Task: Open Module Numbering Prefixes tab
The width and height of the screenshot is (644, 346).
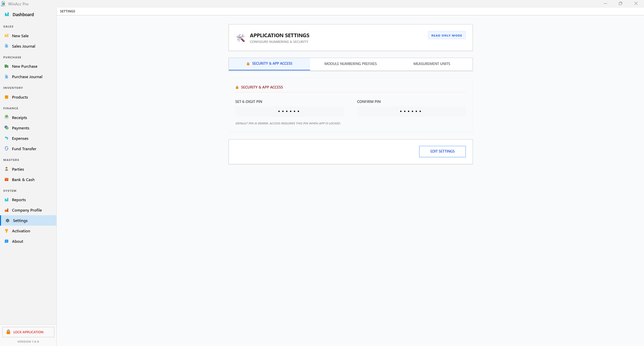Action: point(350,64)
